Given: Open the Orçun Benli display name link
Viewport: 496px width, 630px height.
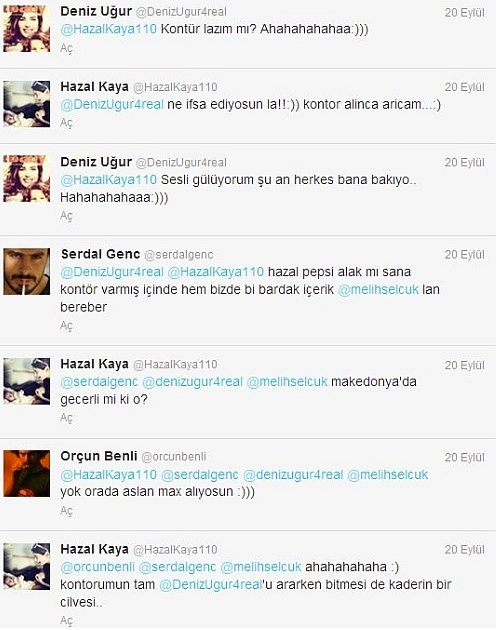Looking at the screenshot, I should coord(99,456).
